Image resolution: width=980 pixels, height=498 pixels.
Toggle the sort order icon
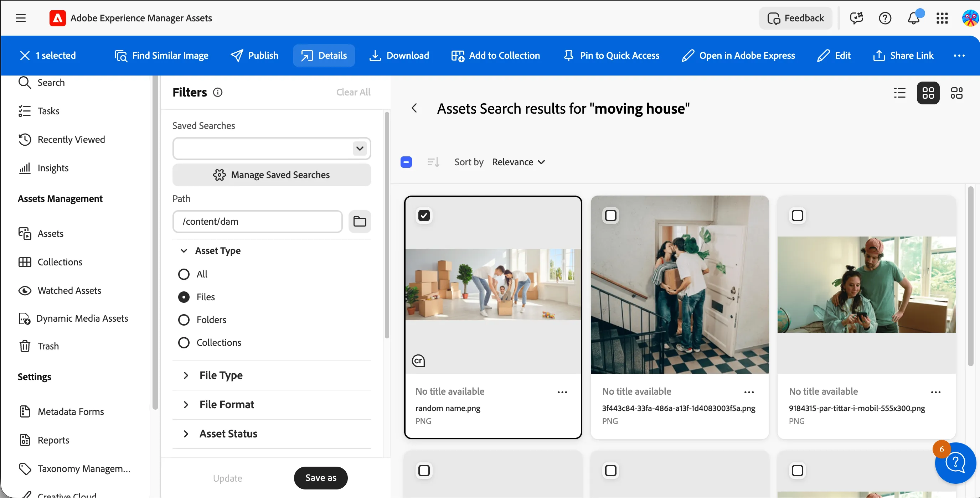433,162
